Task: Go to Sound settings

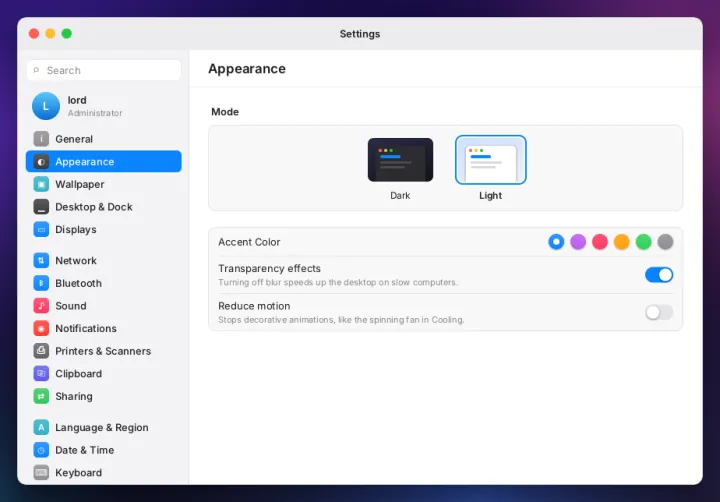Action: pyautogui.click(x=104, y=305)
